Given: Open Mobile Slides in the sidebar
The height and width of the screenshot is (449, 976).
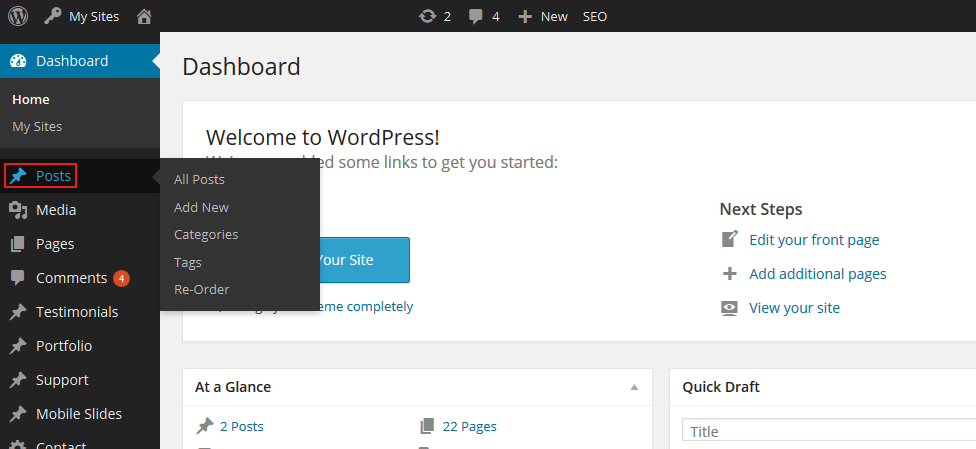Looking at the screenshot, I should click(79, 414).
